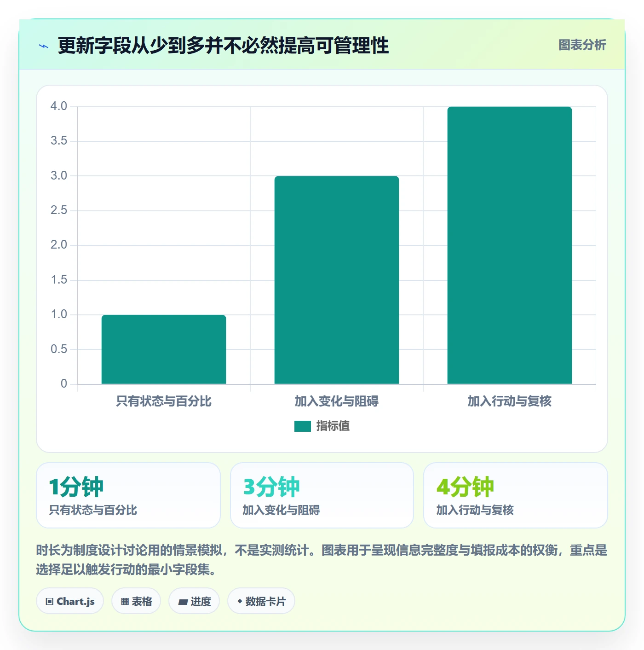Open the 1分钟 data card

click(x=128, y=495)
